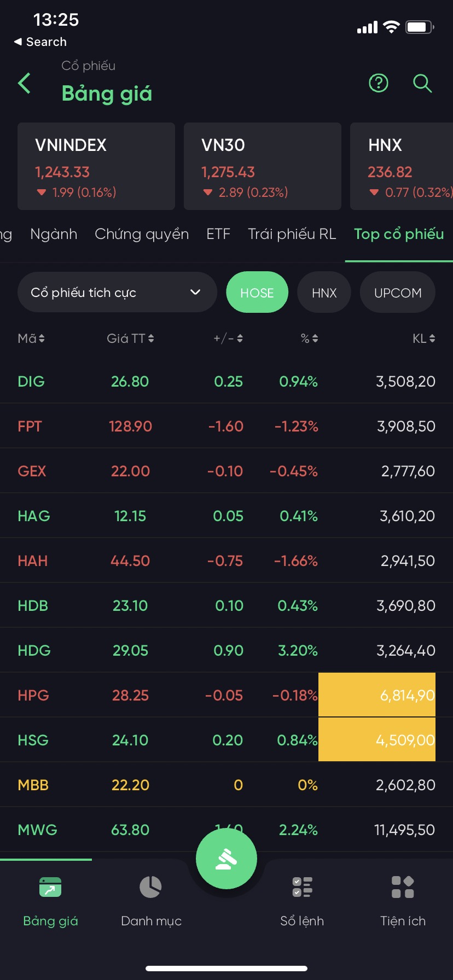
Task: Sort the list by Giá TT column
Action: [x=130, y=339]
